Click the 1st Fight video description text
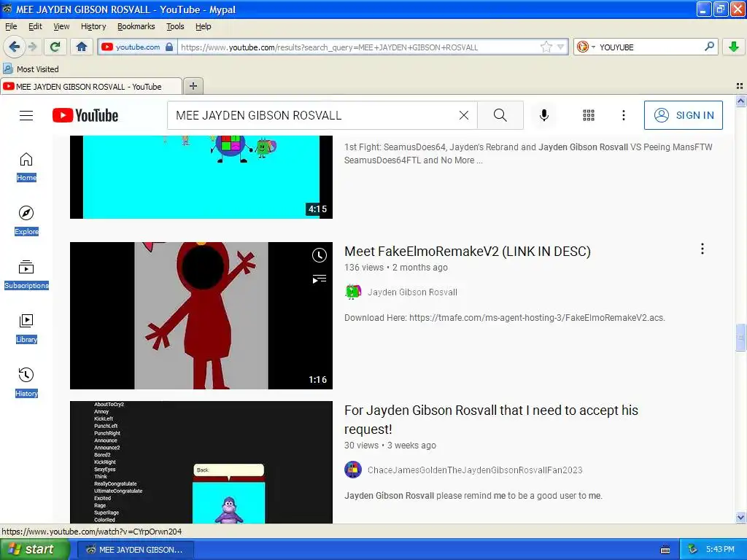The width and height of the screenshot is (747, 560). (x=528, y=153)
